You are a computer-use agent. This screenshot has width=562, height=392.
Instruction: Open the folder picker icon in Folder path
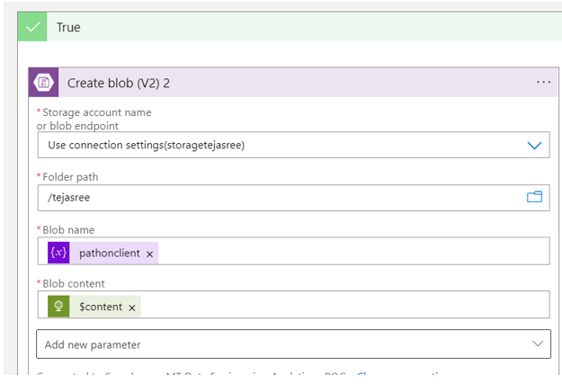click(x=534, y=197)
